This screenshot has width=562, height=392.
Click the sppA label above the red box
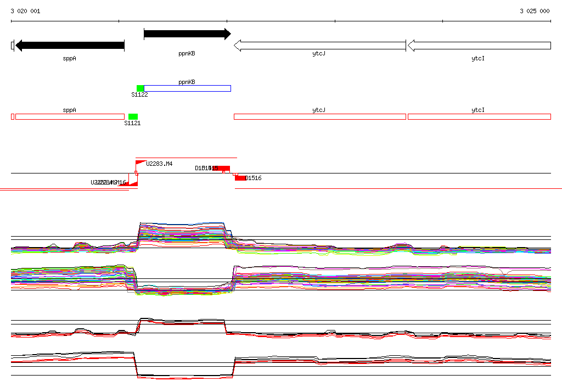click(70, 110)
